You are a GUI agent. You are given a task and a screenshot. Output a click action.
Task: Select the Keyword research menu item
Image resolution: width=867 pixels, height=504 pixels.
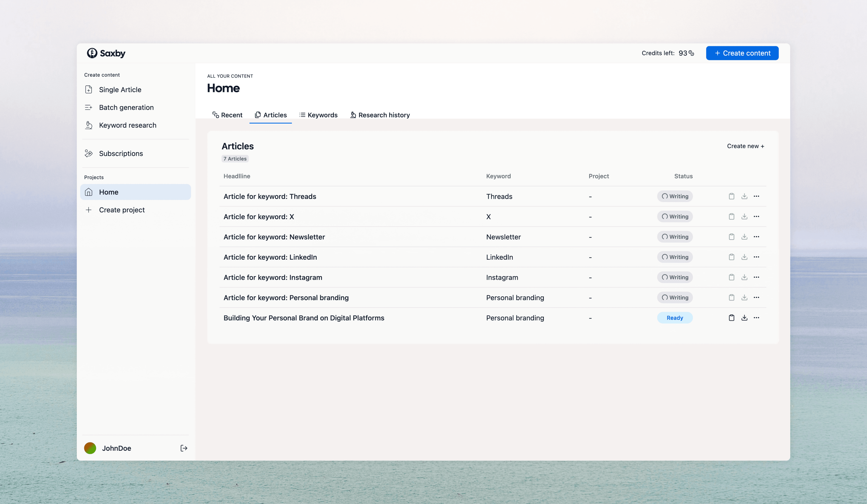128,125
